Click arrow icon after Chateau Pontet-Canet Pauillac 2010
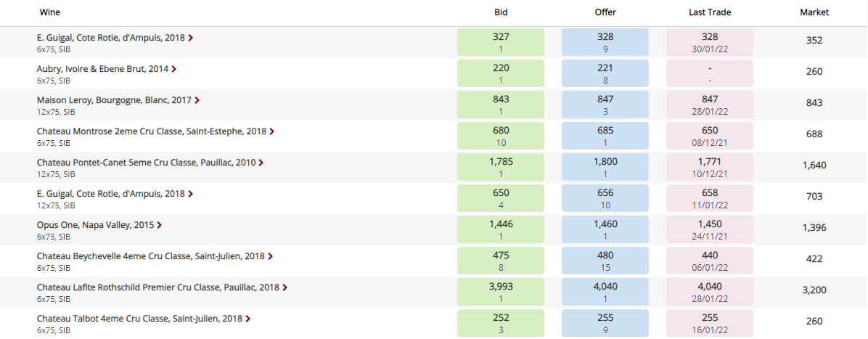Image resolution: width=868 pixels, height=339 pixels. 261,163
